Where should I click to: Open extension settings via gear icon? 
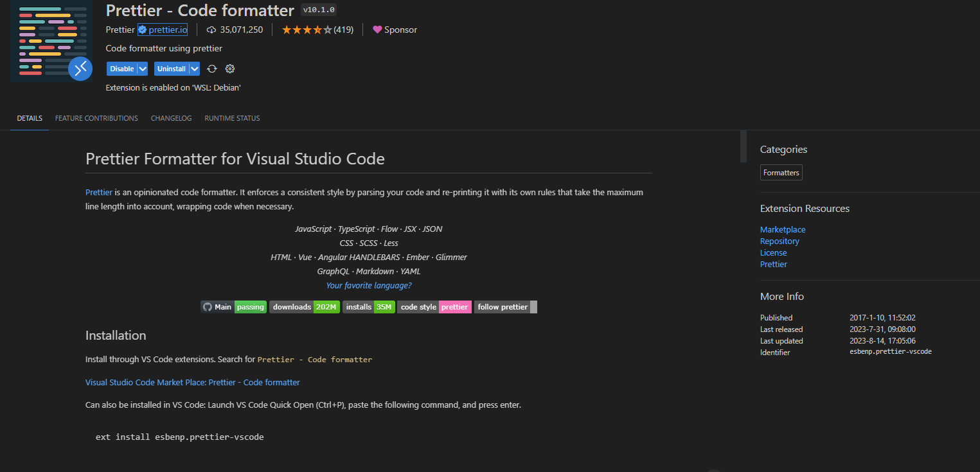(x=229, y=68)
